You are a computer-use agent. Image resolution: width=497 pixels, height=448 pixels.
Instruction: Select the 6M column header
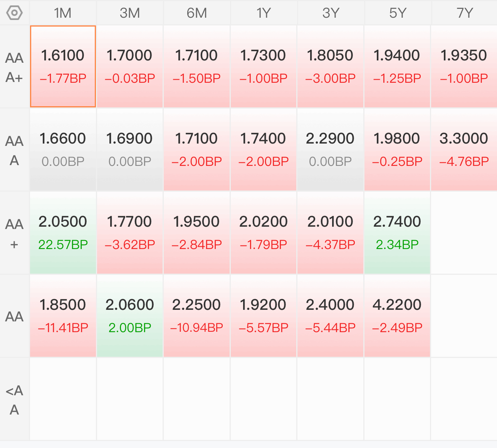coord(196,13)
